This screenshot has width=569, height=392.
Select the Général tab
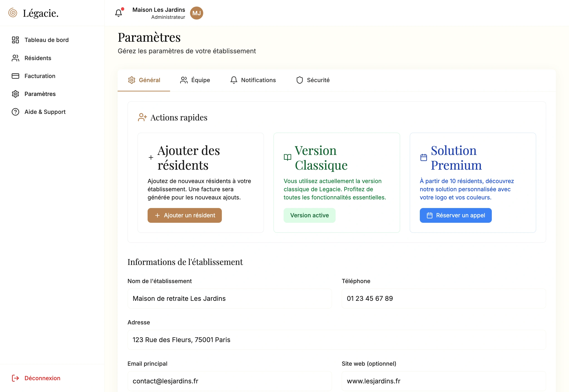[x=144, y=80]
